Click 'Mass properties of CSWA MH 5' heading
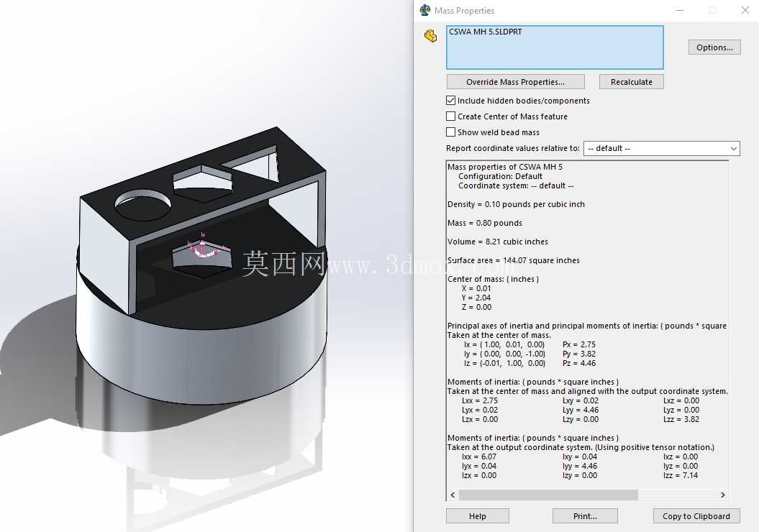The width and height of the screenshot is (759, 532). (505, 167)
